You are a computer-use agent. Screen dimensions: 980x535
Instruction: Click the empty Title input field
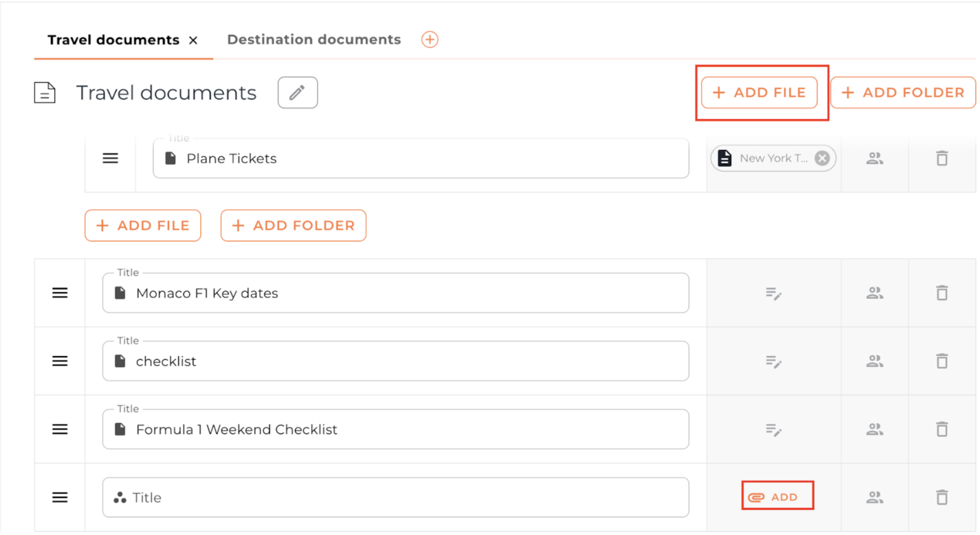point(399,498)
